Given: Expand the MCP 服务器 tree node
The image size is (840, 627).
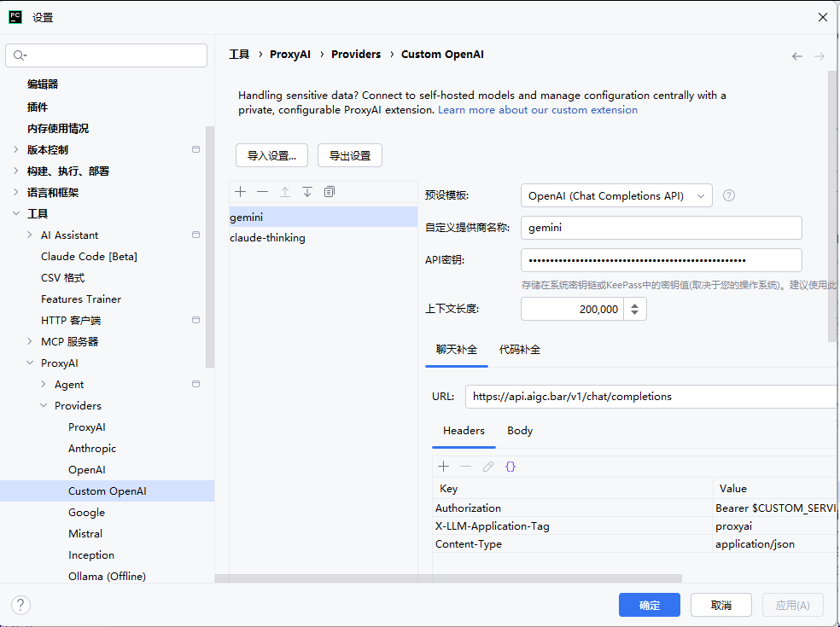Looking at the screenshot, I should [x=30, y=341].
